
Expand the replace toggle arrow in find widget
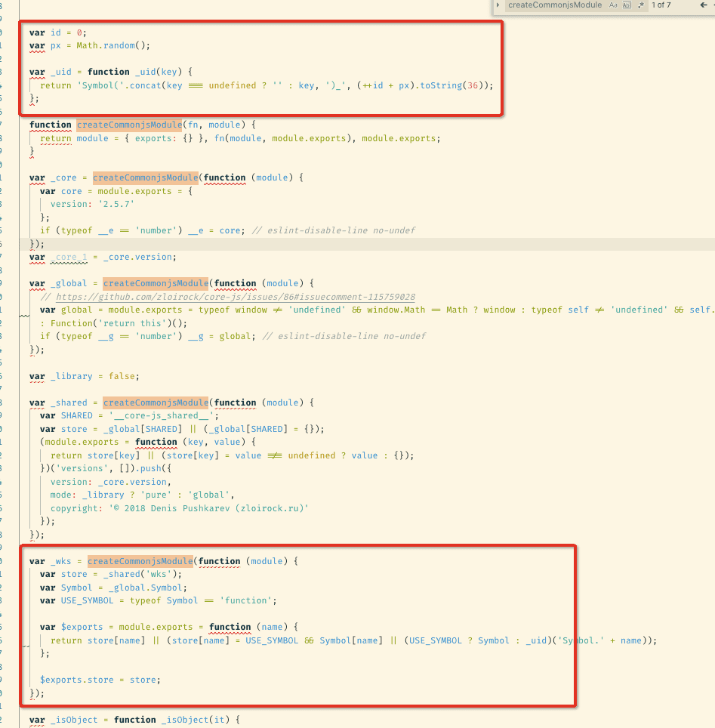pyautogui.click(x=498, y=5)
